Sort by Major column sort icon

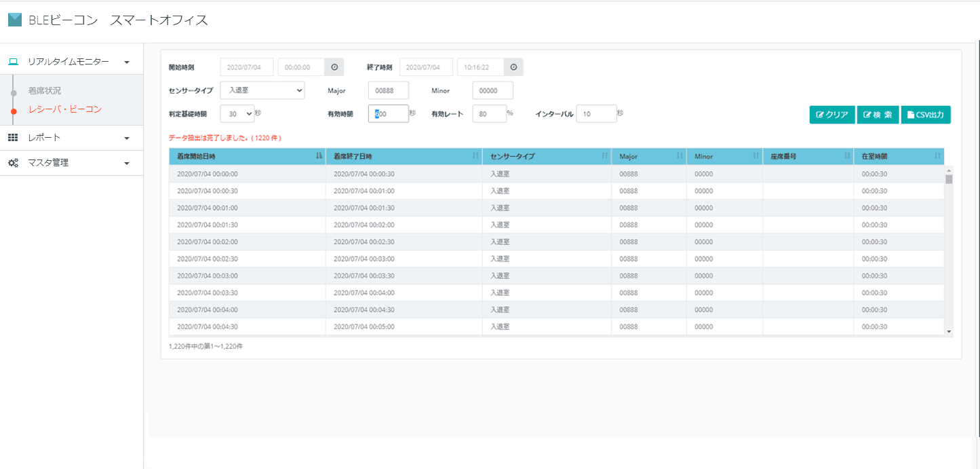(x=680, y=156)
